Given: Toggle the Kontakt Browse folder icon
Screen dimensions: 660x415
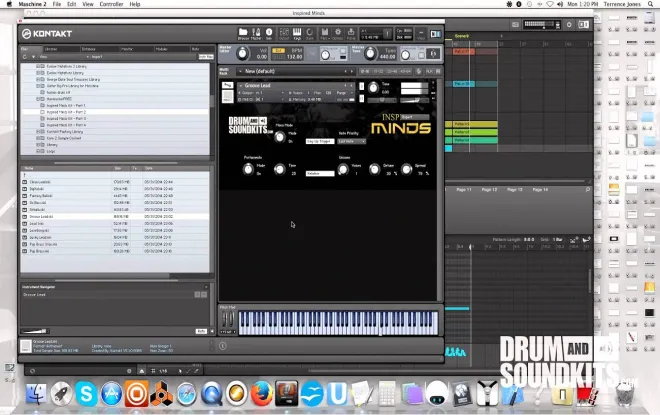Looking at the screenshot, I should point(243,33).
